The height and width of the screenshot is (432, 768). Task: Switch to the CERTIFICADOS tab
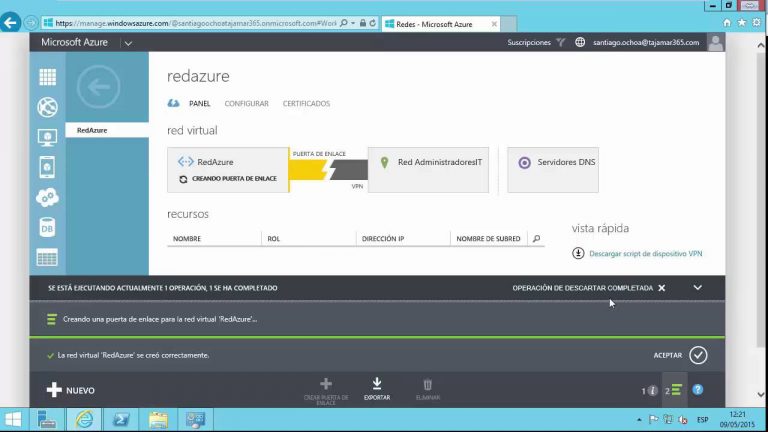306,104
